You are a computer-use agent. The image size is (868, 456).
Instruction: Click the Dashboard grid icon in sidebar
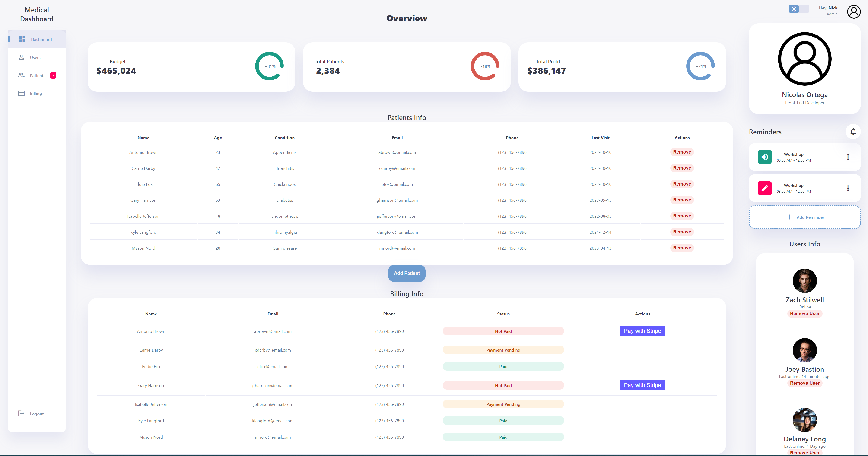(22, 39)
